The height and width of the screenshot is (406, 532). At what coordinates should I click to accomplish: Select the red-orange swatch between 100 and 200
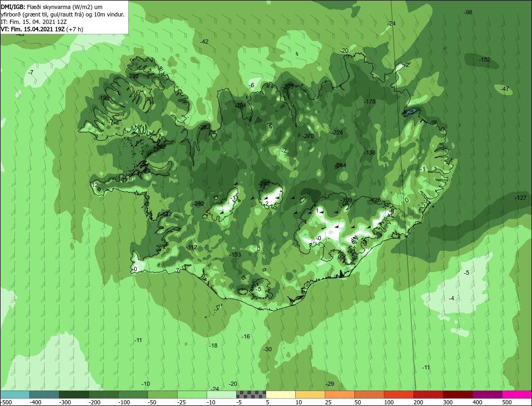click(398, 394)
